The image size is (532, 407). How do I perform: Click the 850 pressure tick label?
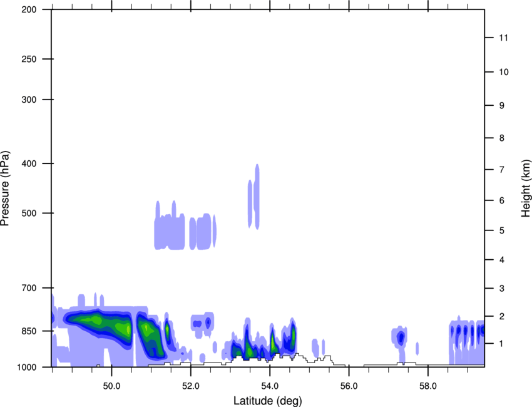(29, 331)
